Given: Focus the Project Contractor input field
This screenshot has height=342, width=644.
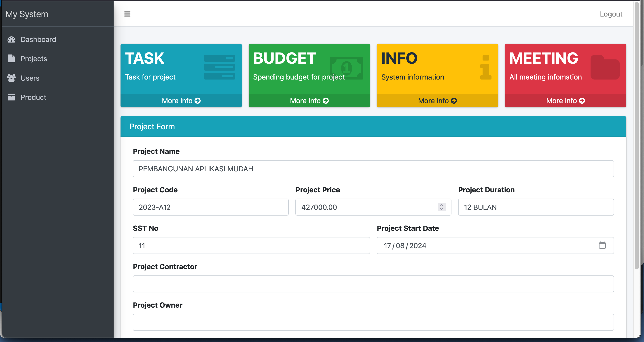Looking at the screenshot, I should coord(373,284).
